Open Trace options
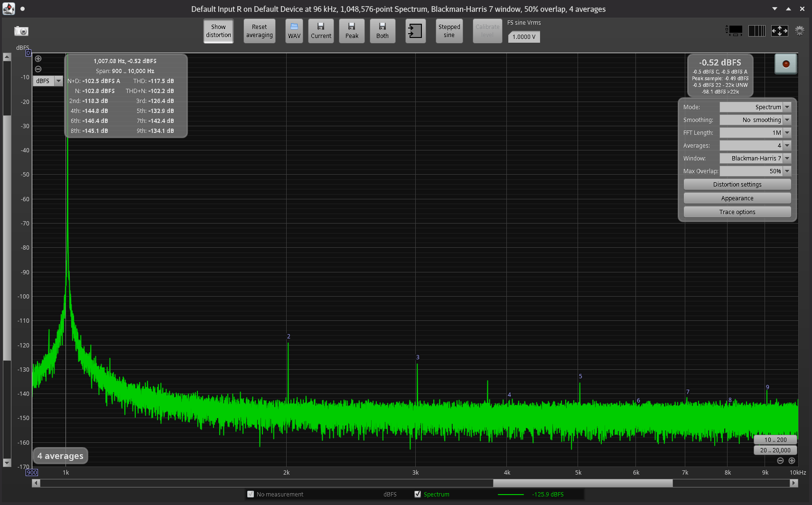Image resolution: width=812 pixels, height=505 pixels. pyautogui.click(x=737, y=212)
